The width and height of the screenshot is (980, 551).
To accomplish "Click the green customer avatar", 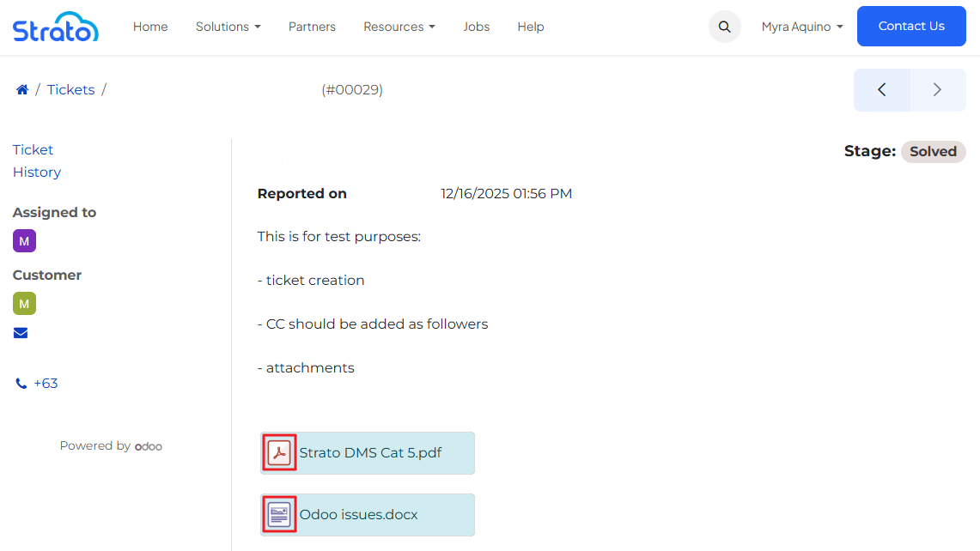I will pos(24,304).
